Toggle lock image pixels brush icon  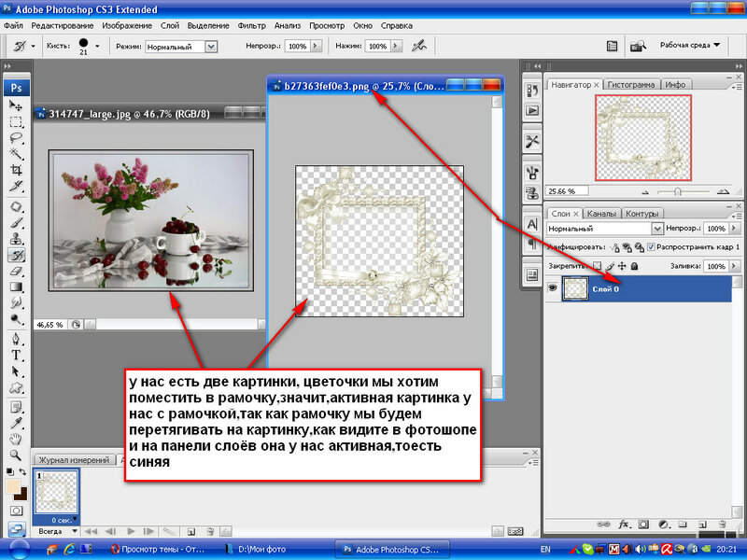[611, 266]
